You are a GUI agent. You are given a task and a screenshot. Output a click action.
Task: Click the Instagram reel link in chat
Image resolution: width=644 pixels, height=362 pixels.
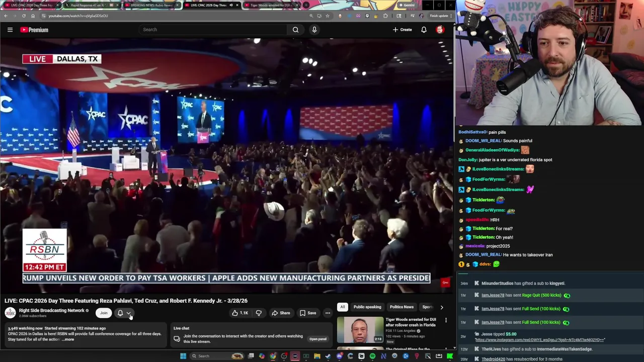[540, 340]
